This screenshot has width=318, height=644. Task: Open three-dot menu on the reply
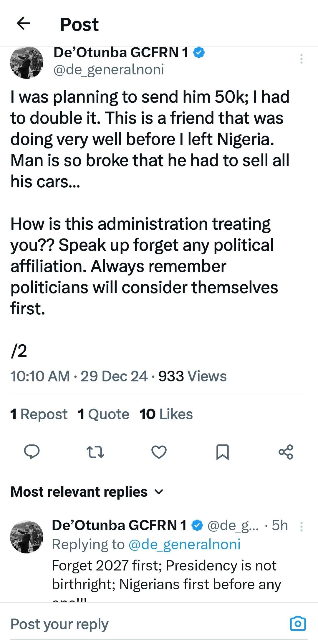(x=301, y=527)
